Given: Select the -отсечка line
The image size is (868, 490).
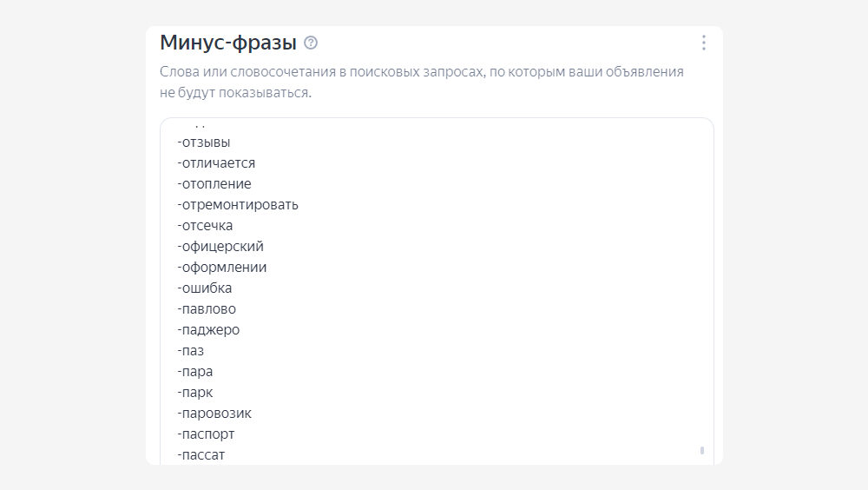Looking at the screenshot, I should click(x=205, y=226).
